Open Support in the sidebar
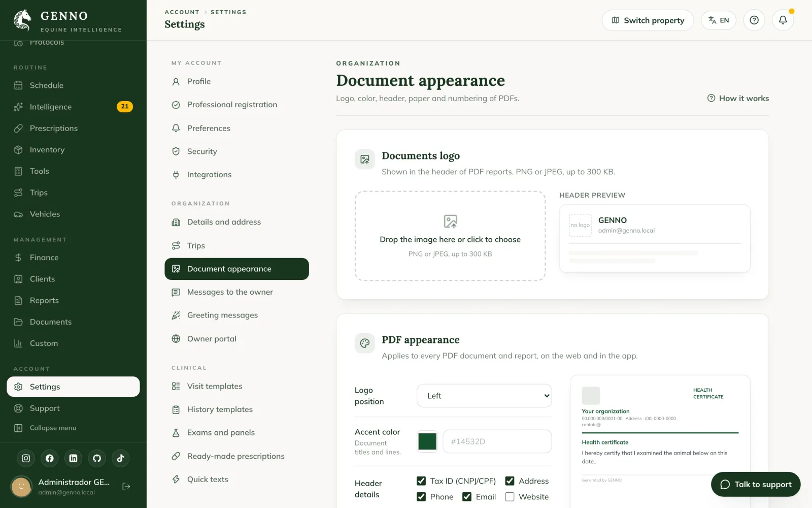 click(73, 408)
